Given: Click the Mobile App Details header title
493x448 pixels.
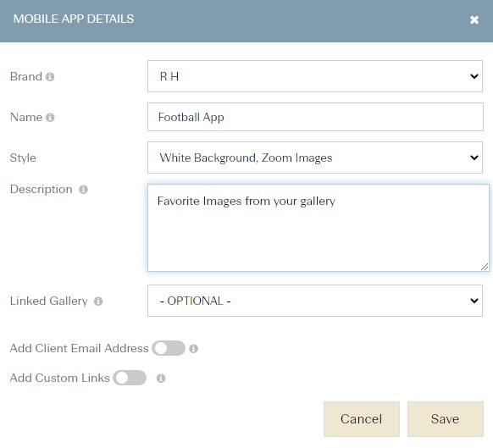Looking at the screenshot, I should point(74,19).
